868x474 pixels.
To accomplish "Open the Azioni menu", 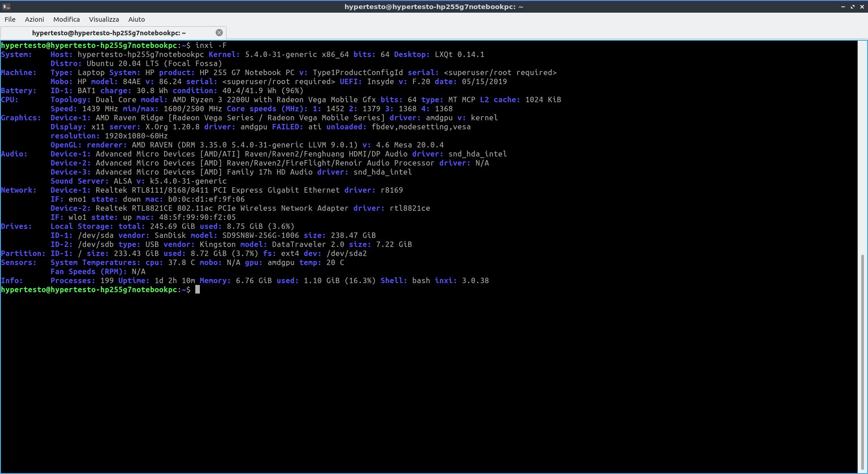I will tap(34, 19).
